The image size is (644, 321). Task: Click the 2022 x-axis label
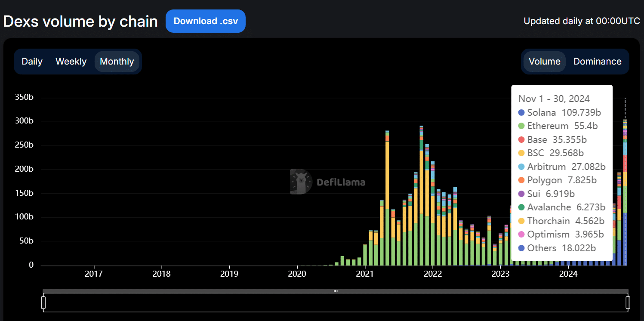coord(433,274)
